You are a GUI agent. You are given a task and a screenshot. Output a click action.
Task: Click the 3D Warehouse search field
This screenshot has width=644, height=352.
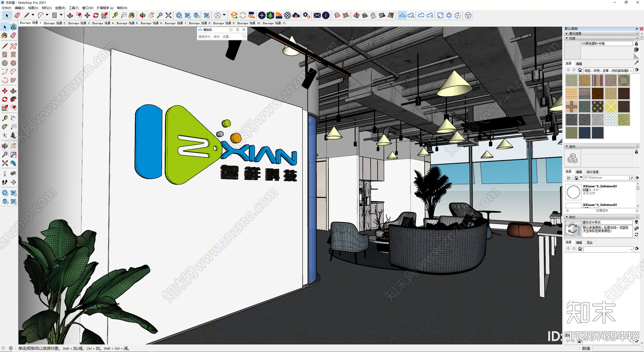(606, 177)
